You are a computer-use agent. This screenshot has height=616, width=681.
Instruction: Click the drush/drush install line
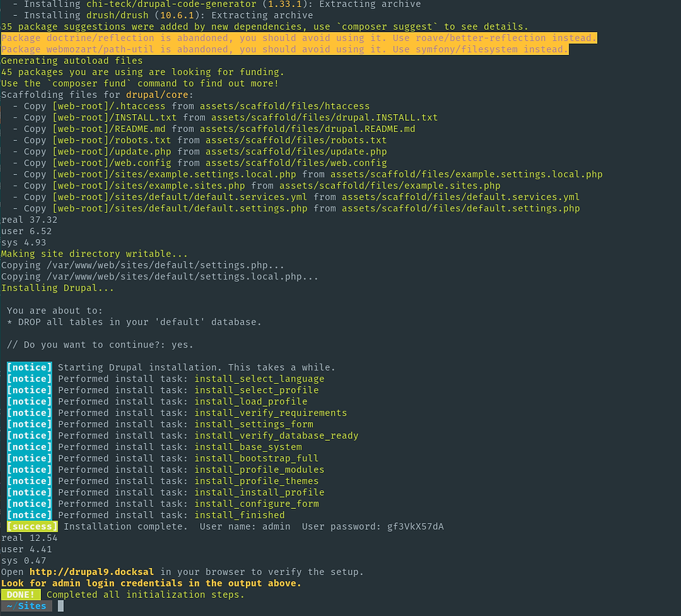163,15
